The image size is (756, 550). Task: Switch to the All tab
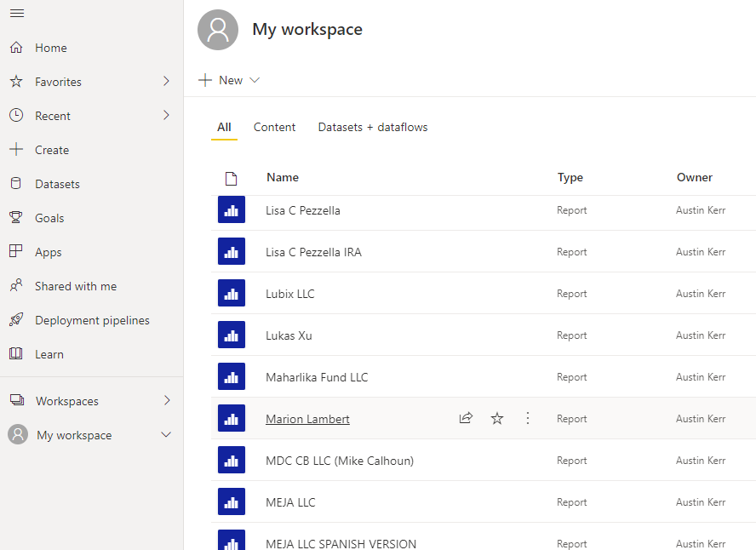tap(224, 127)
